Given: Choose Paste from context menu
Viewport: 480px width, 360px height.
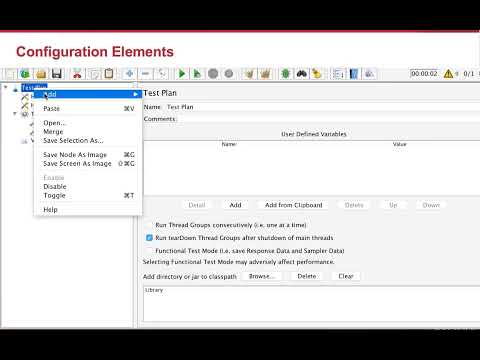Looking at the screenshot, I should click(88, 109).
